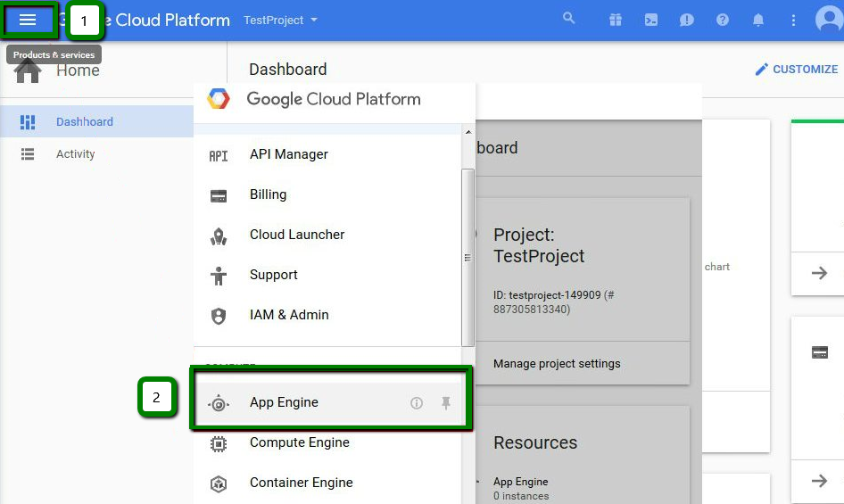
Task: Click the upper right card arrow
Action: click(x=819, y=273)
